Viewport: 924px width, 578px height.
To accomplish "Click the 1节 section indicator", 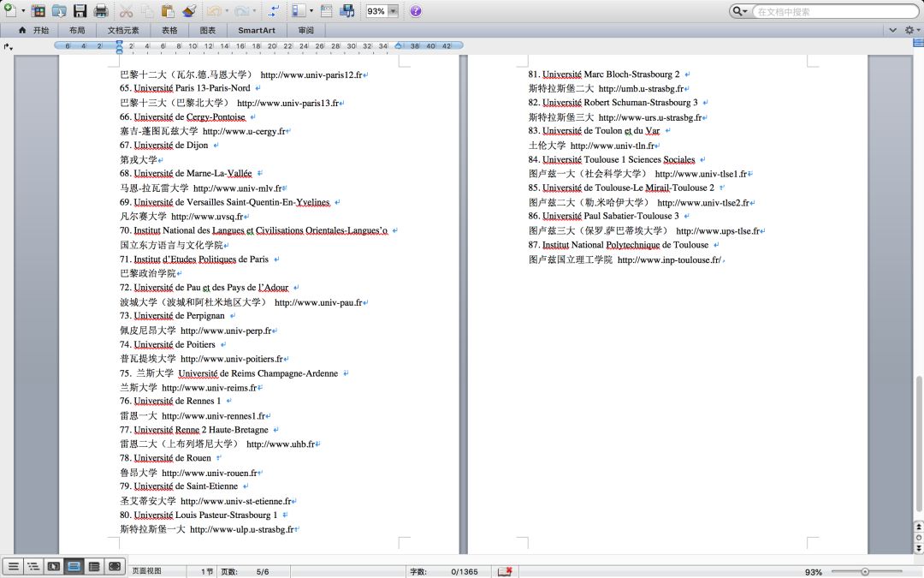I will coord(207,571).
